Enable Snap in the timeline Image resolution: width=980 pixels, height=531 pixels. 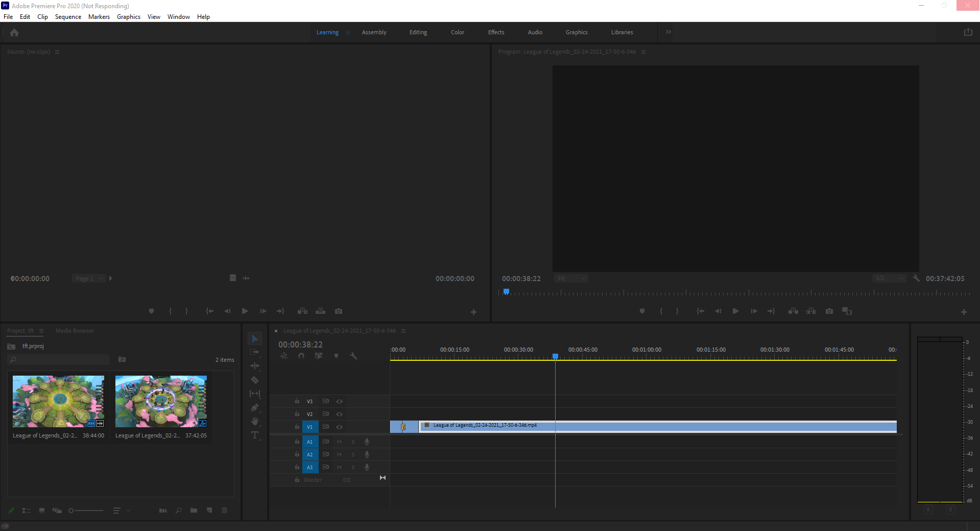pos(301,356)
